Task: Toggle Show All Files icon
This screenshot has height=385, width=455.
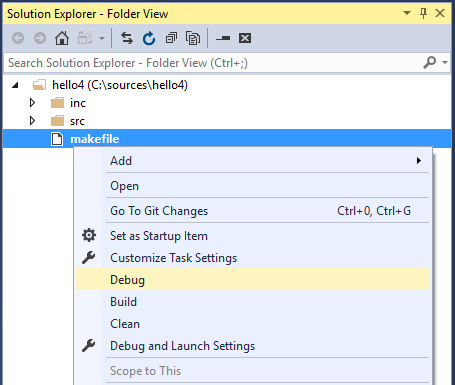Action: (x=193, y=38)
